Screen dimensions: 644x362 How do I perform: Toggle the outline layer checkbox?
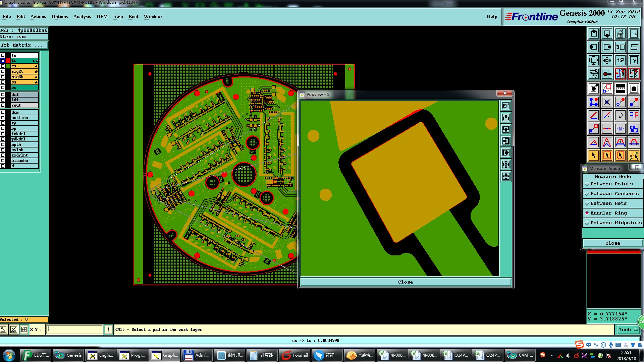coord(3,118)
